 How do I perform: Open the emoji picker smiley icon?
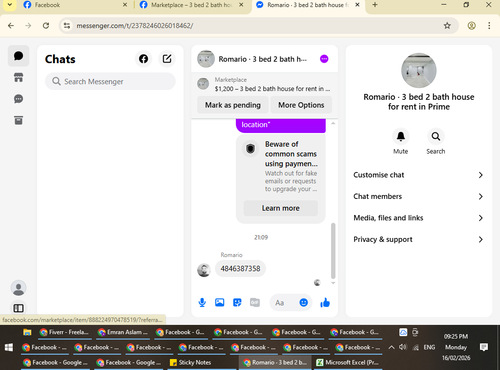[303, 302]
